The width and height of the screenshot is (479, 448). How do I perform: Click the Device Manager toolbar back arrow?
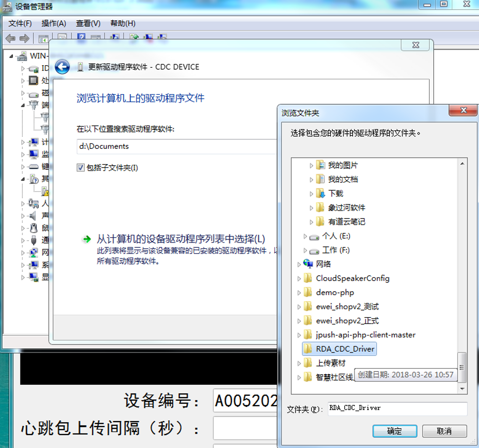pyautogui.click(x=10, y=38)
